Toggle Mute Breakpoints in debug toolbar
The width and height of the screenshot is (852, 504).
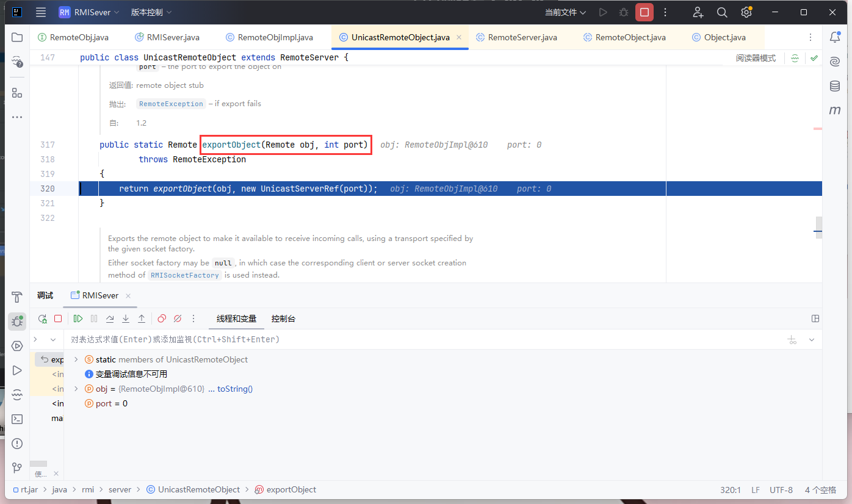178,319
